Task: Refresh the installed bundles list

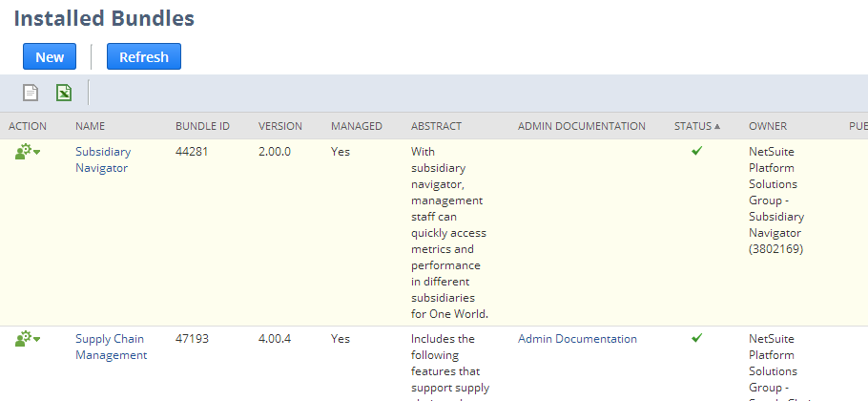Action: 144,56
